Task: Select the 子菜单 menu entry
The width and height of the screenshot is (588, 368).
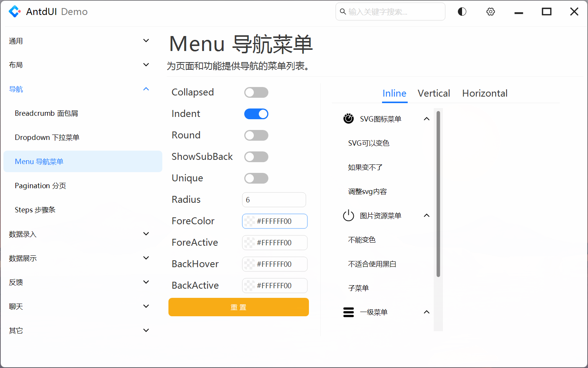Action: [359, 288]
